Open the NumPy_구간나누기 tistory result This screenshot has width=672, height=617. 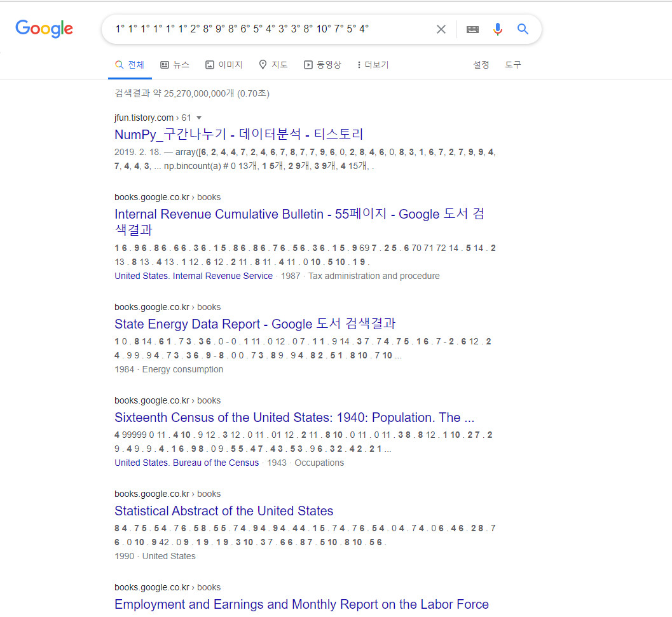click(x=238, y=133)
